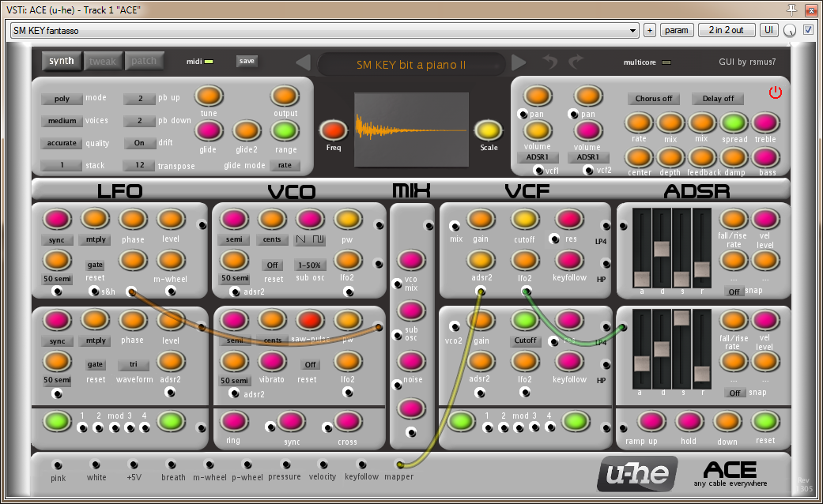
Task: Toggle VCO2 reset Off switch
Action: [310, 364]
